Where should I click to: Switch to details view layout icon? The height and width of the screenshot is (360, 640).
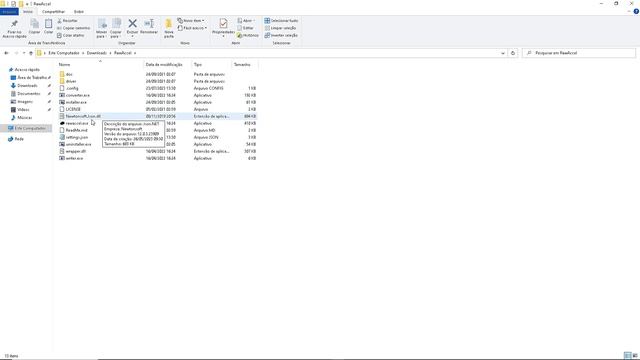click(628, 356)
